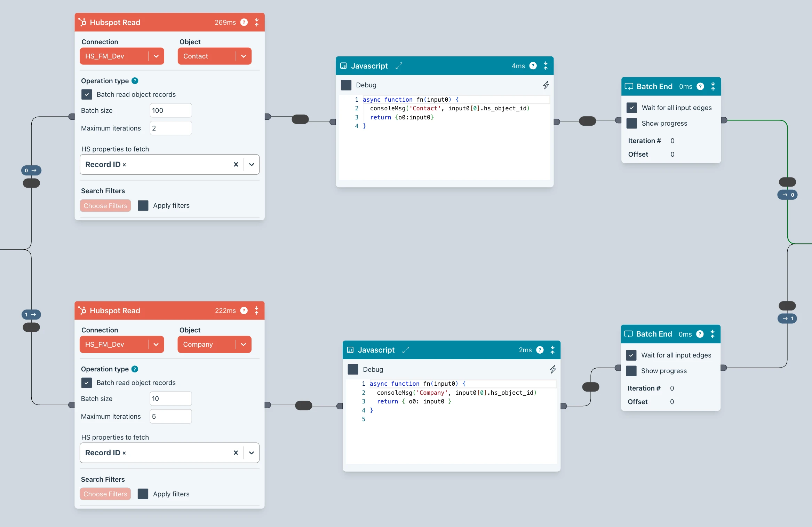Click the Batch size field showing 100
This screenshot has width=812, height=527.
pos(170,111)
